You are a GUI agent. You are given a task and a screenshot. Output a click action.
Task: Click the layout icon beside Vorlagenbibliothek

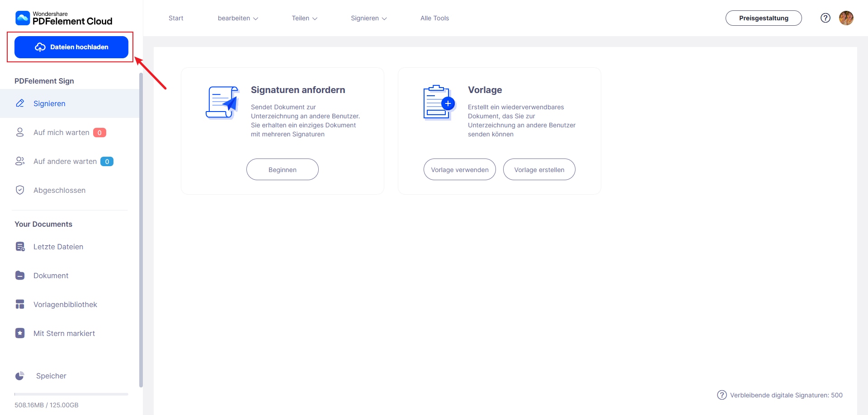click(x=20, y=304)
